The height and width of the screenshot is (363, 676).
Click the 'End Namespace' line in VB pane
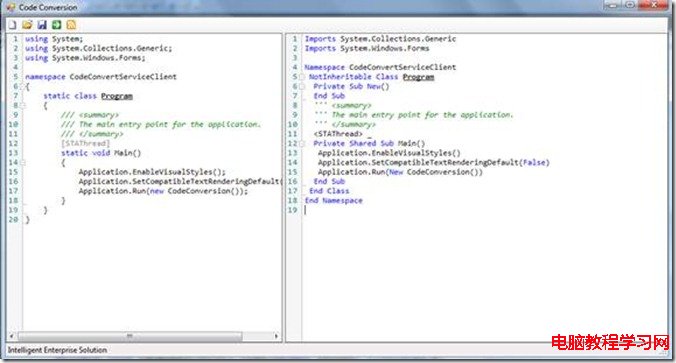[333, 200]
